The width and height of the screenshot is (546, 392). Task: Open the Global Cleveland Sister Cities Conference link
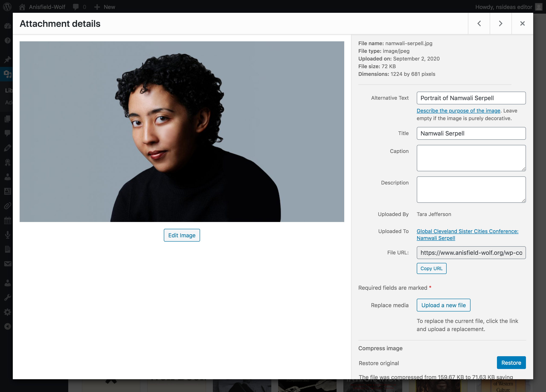click(x=467, y=235)
